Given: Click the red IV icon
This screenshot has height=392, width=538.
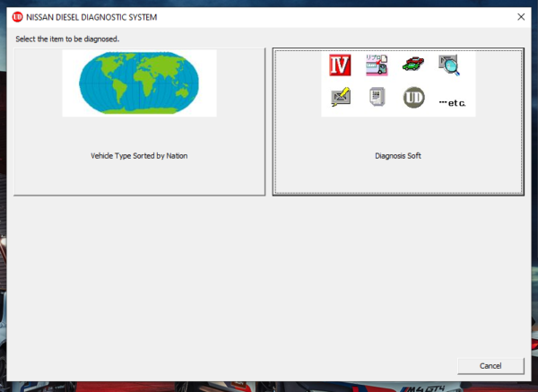Looking at the screenshot, I should point(340,65).
